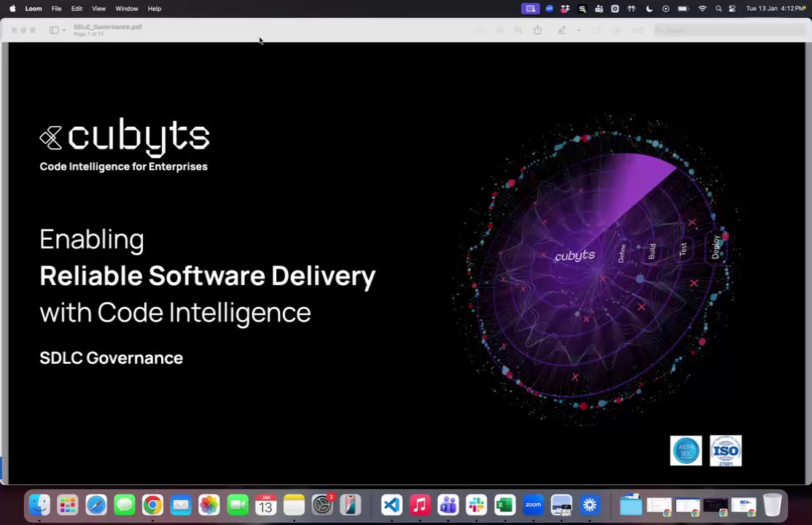Open the View menu
The image size is (812, 525).
(x=98, y=8)
